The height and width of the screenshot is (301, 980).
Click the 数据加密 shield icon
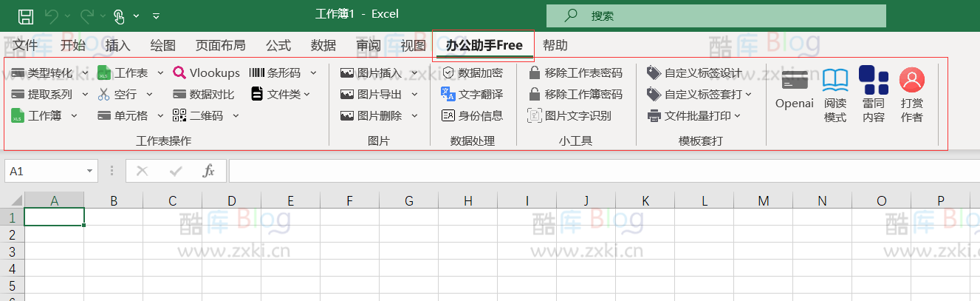[x=448, y=72]
